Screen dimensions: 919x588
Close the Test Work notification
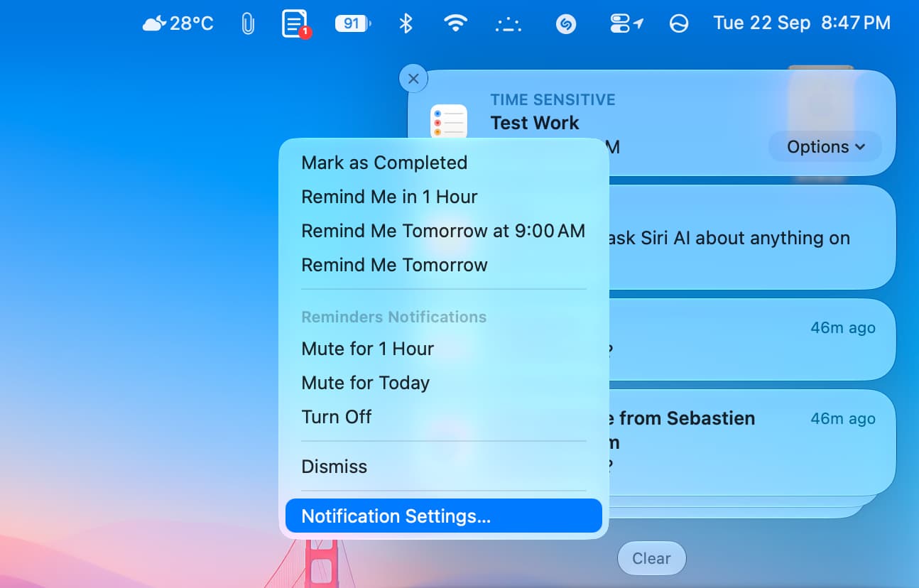413,78
